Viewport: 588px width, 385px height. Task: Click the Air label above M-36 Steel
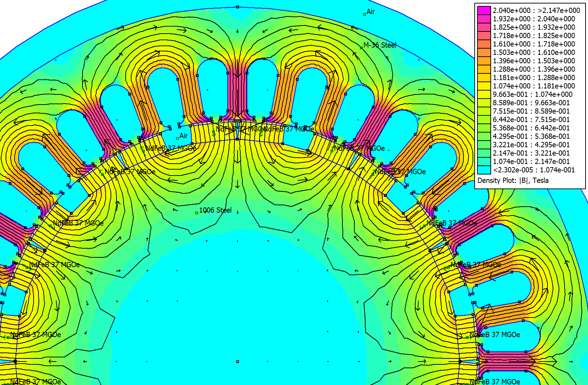370,12
